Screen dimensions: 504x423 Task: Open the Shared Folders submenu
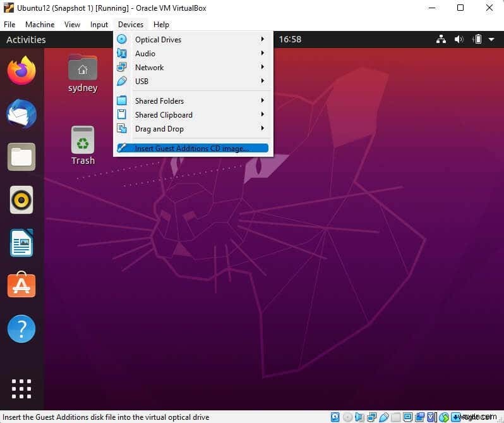pos(193,101)
